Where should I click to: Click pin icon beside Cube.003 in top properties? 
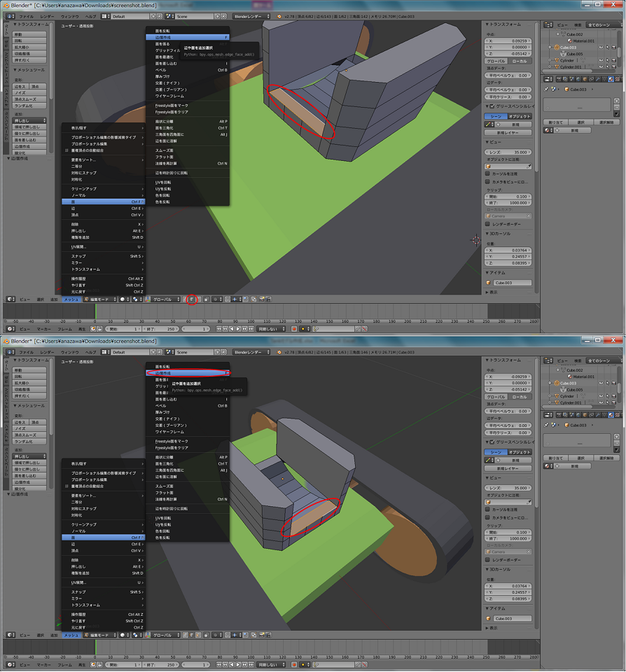546,90
